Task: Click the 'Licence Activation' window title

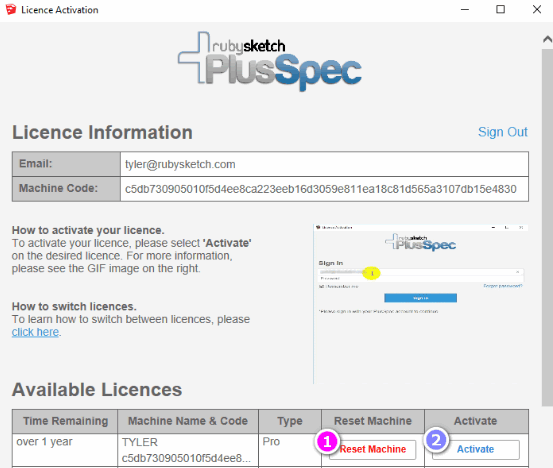Action: click(x=60, y=10)
